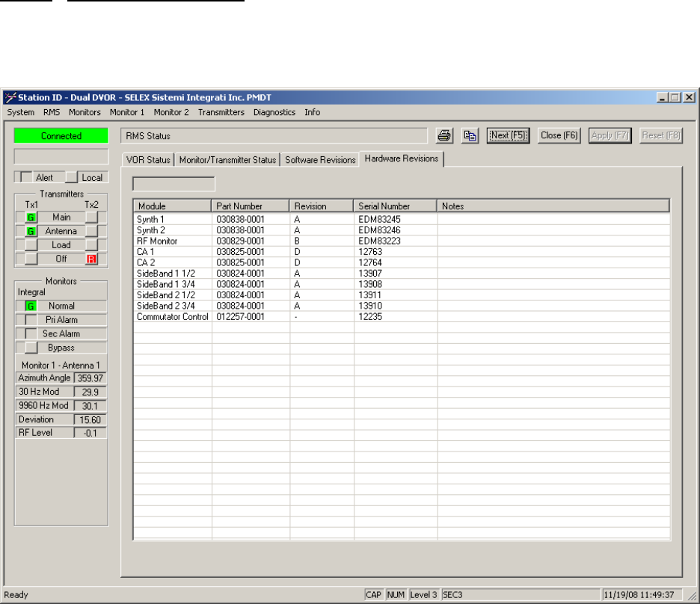Click the Part Number column header
Screen dimensions: 700x604
pyautogui.click(x=250, y=206)
